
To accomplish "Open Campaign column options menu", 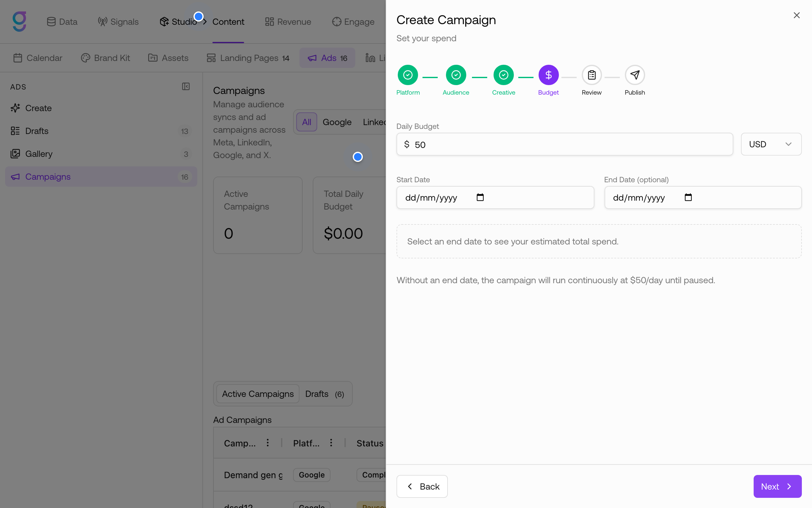I will [267, 443].
